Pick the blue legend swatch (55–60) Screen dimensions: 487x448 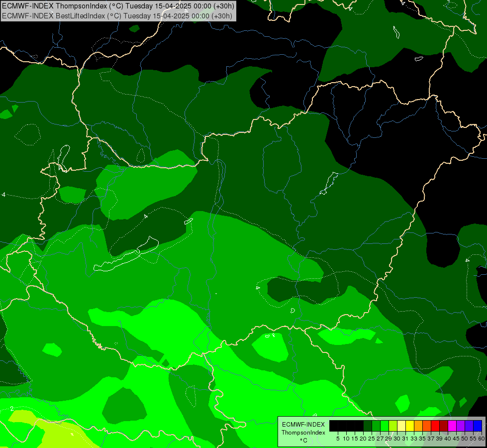[x=477, y=426]
